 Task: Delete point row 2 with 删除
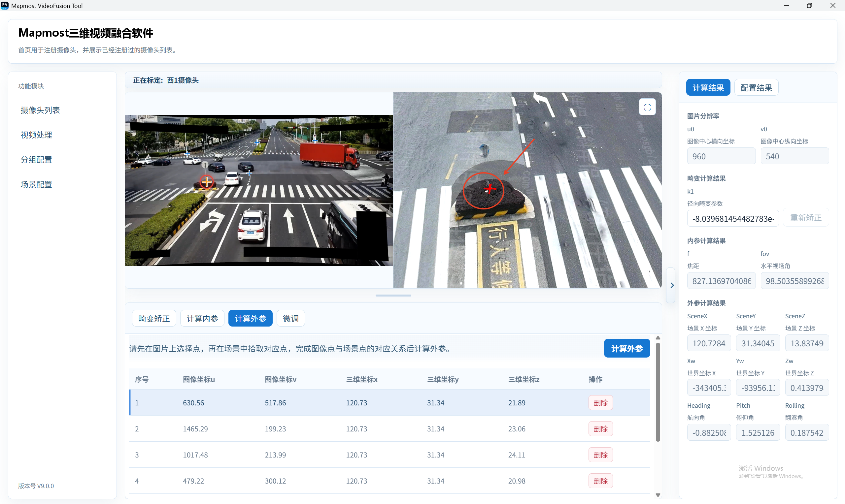[x=600, y=428]
